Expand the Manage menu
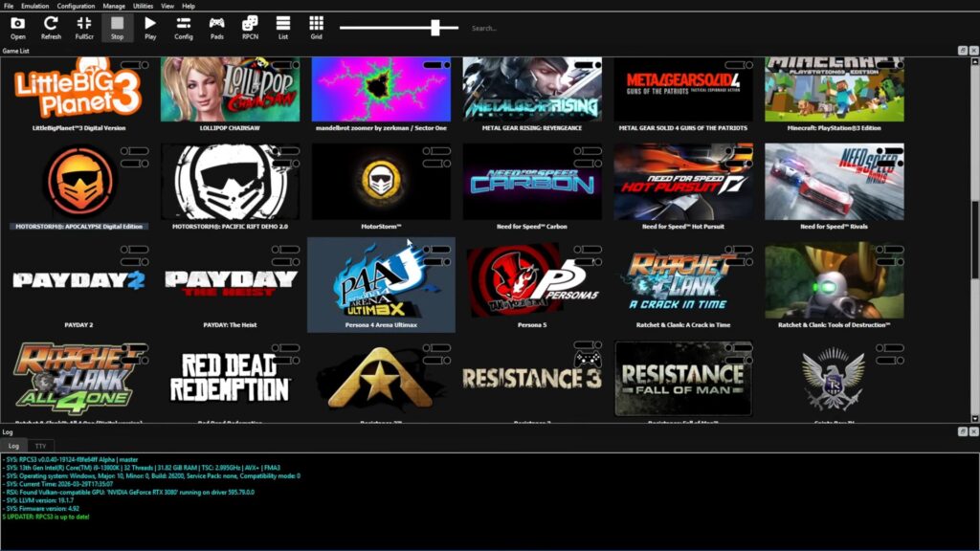Screen dimensions: 980x551 coord(114,6)
